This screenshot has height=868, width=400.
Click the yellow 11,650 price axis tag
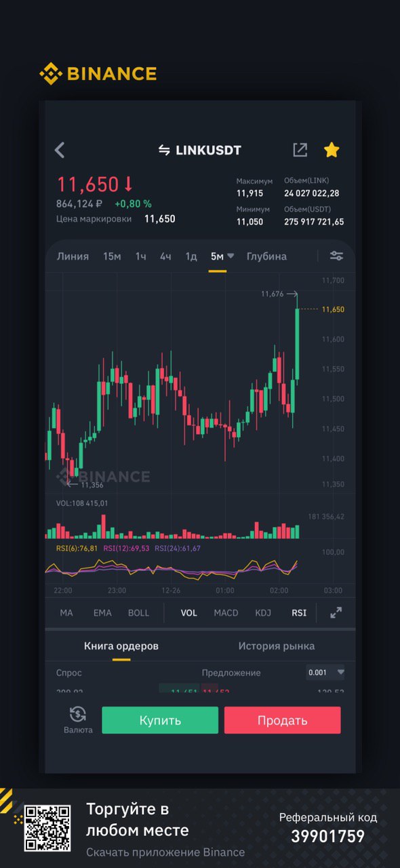coord(333,309)
